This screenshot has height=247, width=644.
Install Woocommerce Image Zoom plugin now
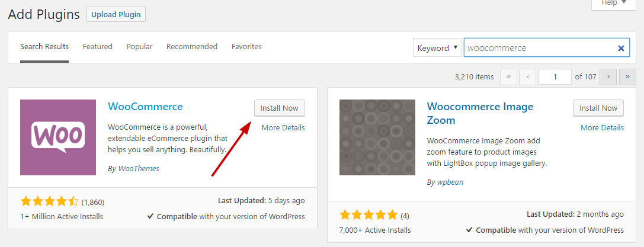coord(598,108)
